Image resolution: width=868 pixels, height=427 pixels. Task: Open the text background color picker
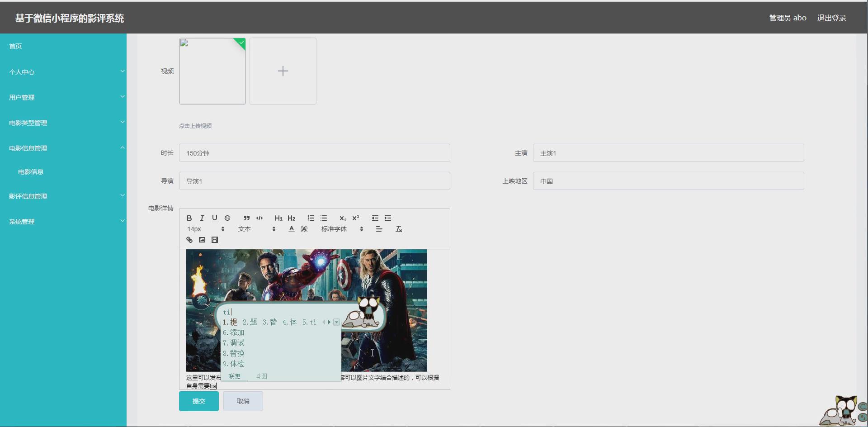click(304, 229)
